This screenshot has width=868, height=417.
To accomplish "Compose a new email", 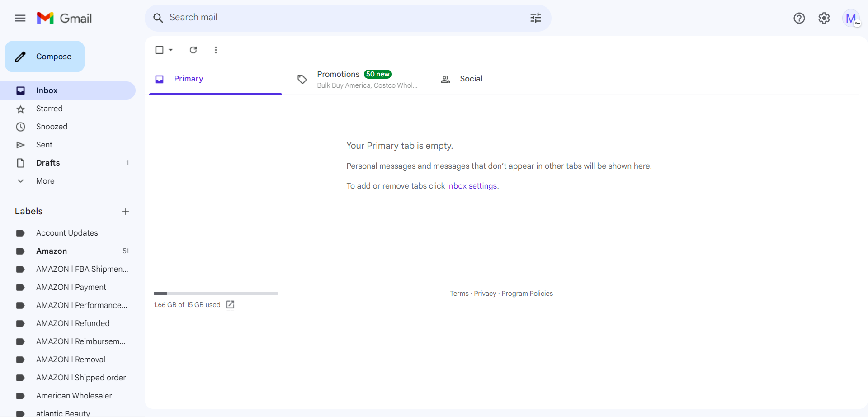I will (x=45, y=57).
